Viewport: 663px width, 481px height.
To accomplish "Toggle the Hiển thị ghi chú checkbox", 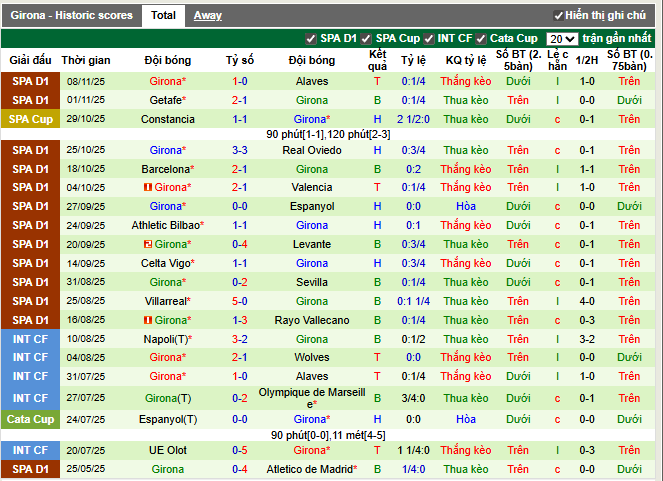I will click(x=559, y=16).
